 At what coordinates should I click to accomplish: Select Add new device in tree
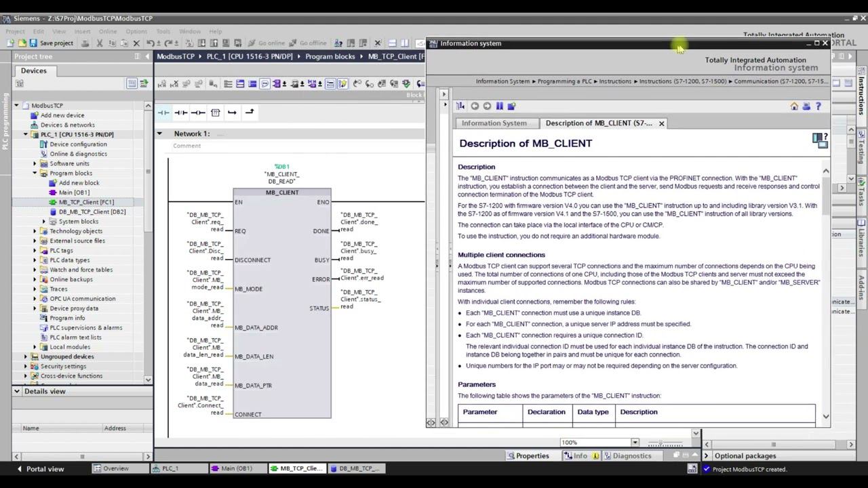click(62, 115)
